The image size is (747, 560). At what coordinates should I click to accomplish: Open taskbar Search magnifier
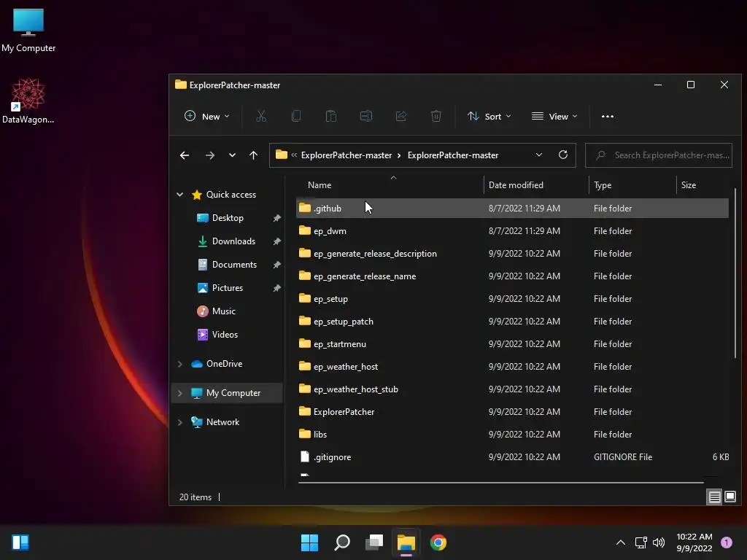pos(342,542)
